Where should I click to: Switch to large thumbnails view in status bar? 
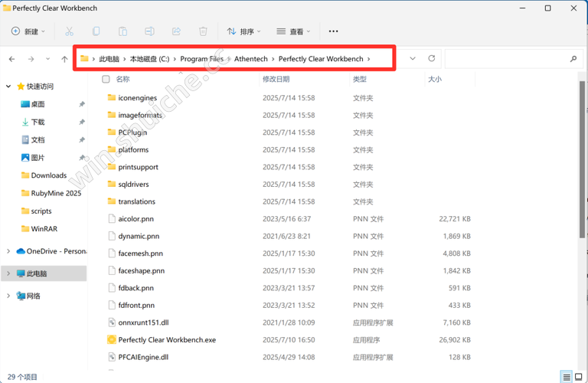pos(579,377)
